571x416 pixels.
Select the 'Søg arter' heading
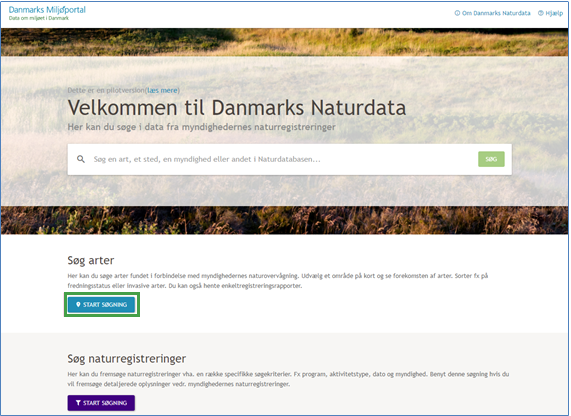(x=91, y=260)
